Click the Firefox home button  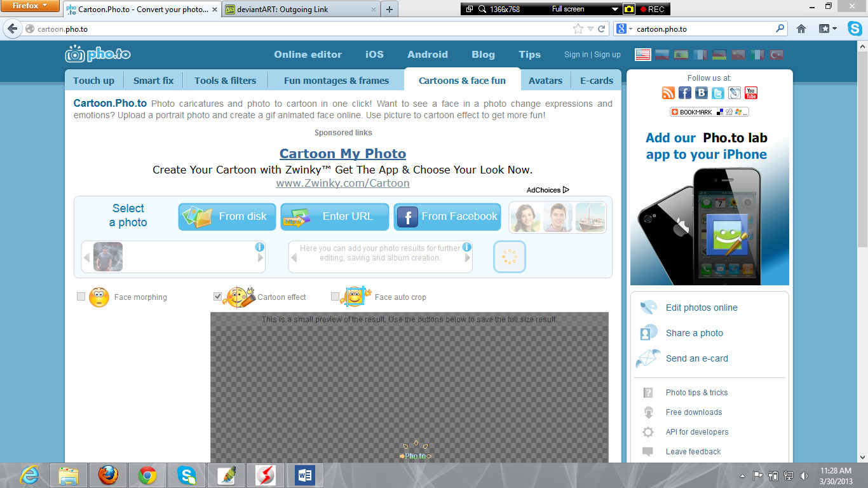(x=801, y=29)
